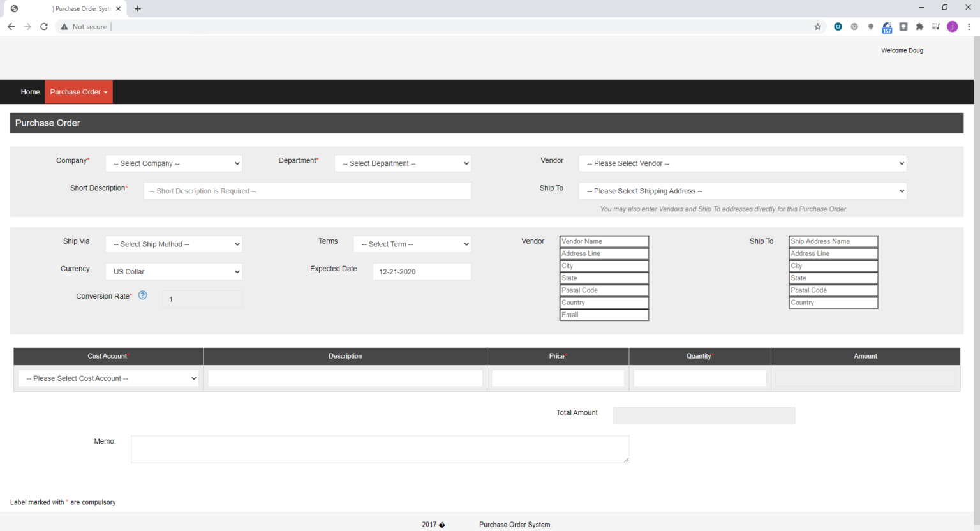Viewport: 980px width, 531px height.
Task: Expand the Select Ship Method dropdown
Action: pyautogui.click(x=174, y=244)
